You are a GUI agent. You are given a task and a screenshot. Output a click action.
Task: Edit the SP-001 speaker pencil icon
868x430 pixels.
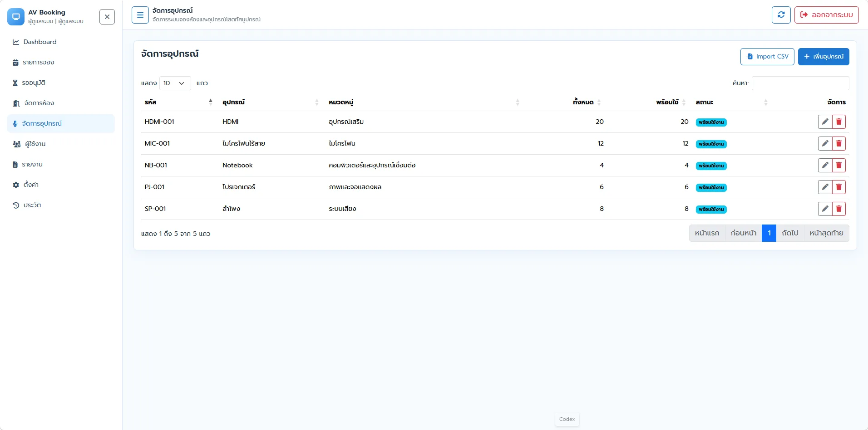pyautogui.click(x=825, y=209)
